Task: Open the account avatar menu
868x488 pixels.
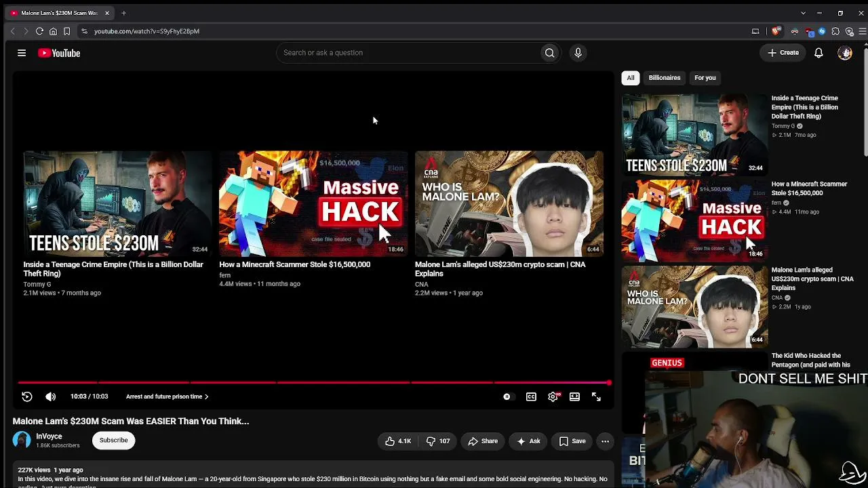Action: 844,53
